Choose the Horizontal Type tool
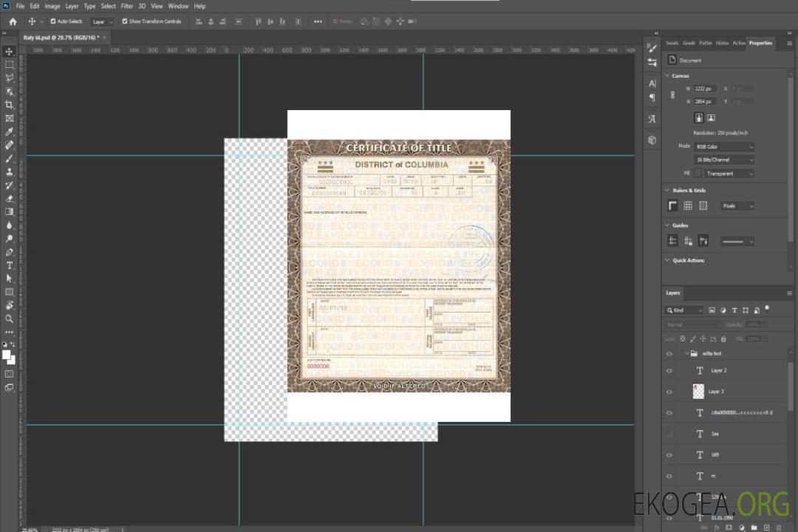The image size is (798, 532). click(10, 265)
